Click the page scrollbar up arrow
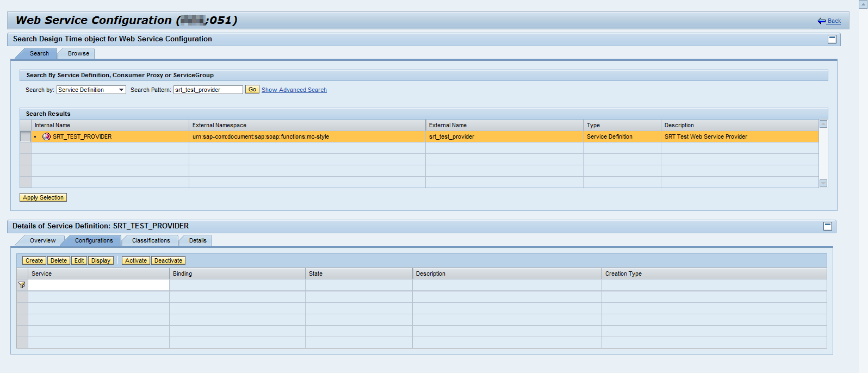868x373 pixels. (x=863, y=4)
